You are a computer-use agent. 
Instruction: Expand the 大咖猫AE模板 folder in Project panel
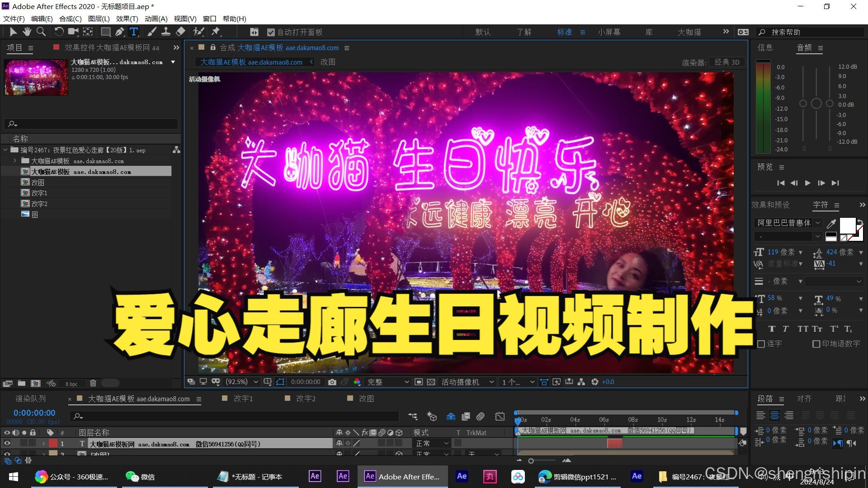point(15,160)
